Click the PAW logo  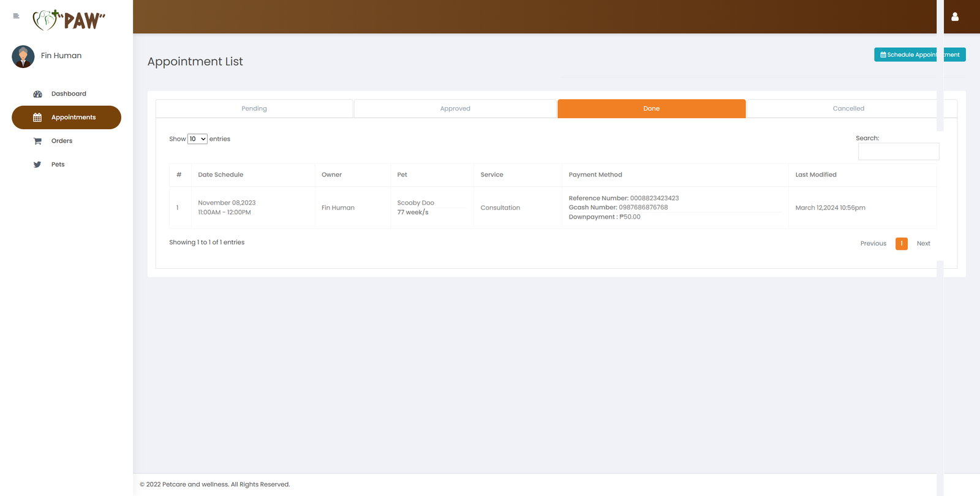tap(69, 20)
